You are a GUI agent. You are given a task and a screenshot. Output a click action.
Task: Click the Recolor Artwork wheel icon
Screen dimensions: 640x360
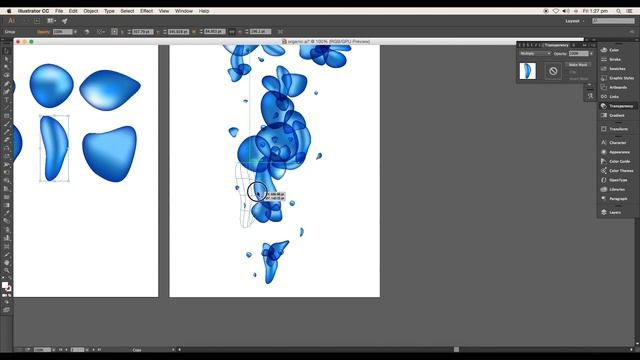87,31
